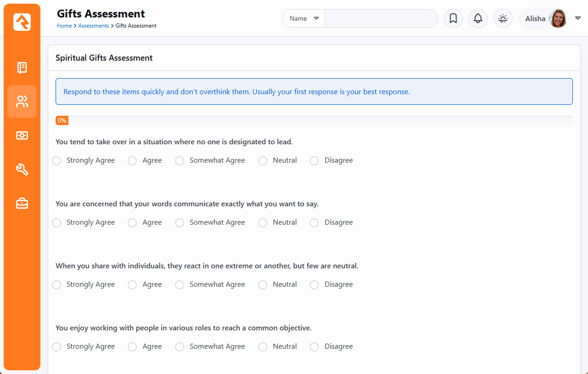The image size is (588, 374).
Task: Choose Neutral for the words communicate question
Action: tap(263, 223)
